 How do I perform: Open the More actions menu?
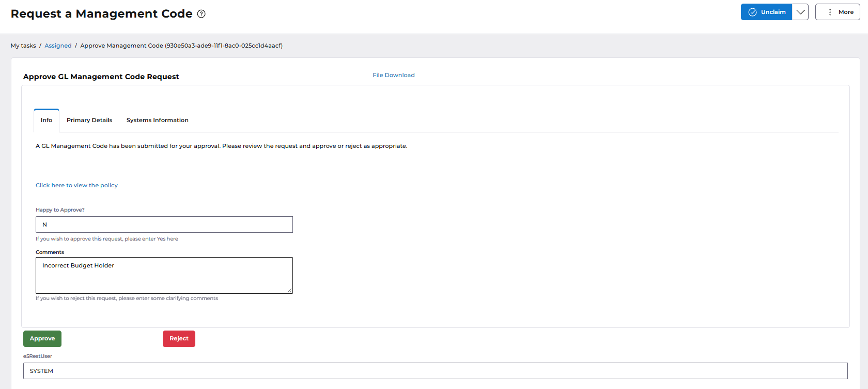click(838, 12)
